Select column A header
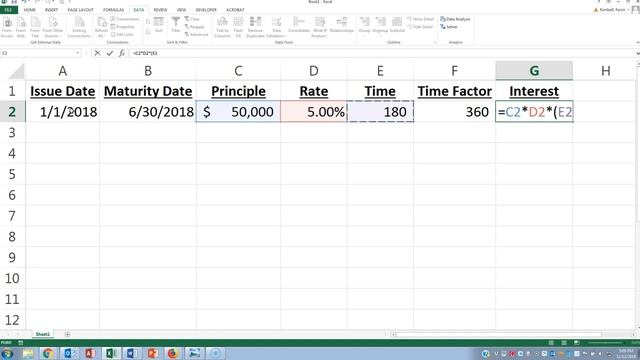 (x=62, y=71)
